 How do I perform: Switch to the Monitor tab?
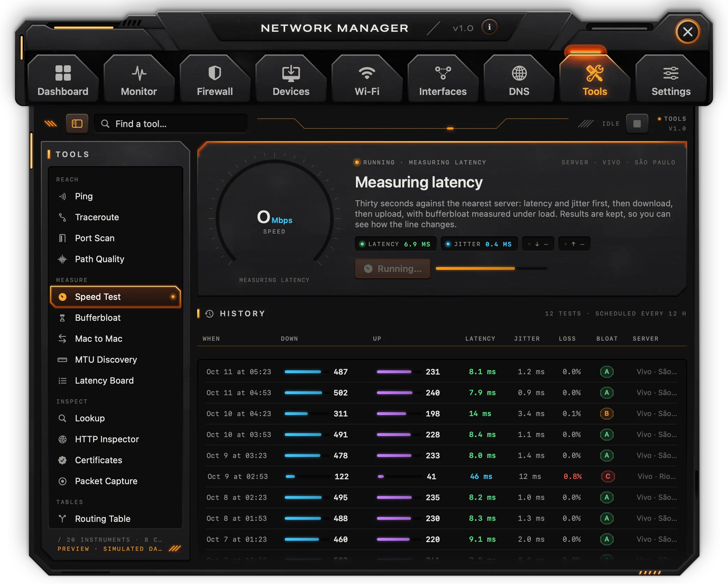tap(139, 79)
